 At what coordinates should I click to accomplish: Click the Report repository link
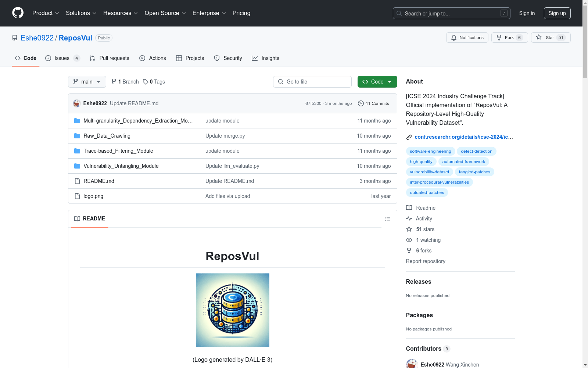click(426, 261)
